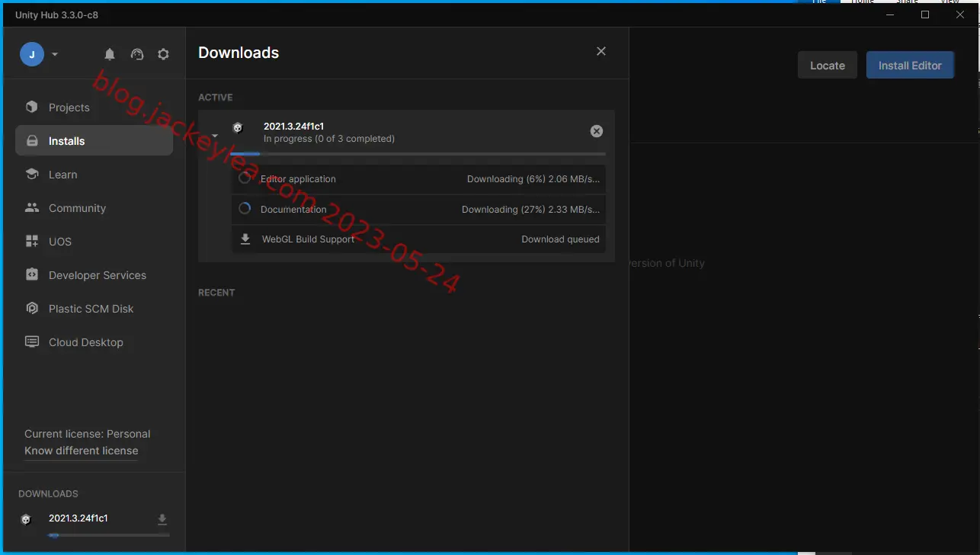The width and height of the screenshot is (980, 555).
Task: Click the Locate button
Action: [828, 66]
